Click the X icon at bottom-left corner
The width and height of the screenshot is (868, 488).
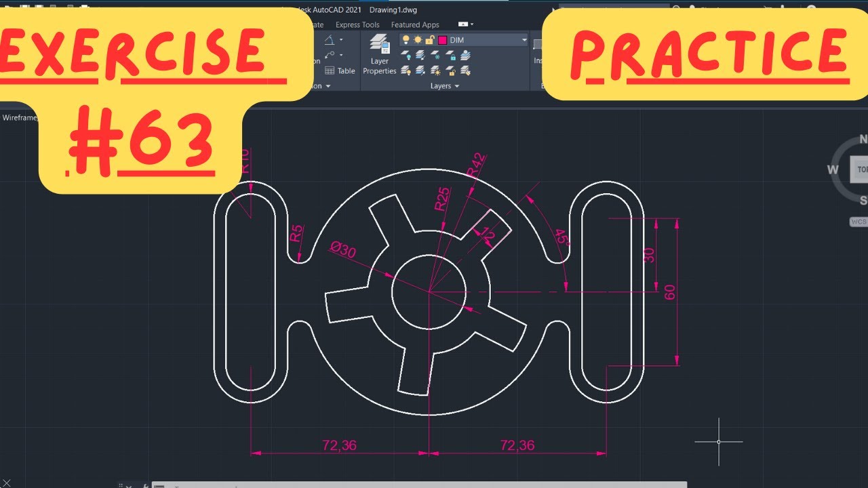[x=7, y=483]
